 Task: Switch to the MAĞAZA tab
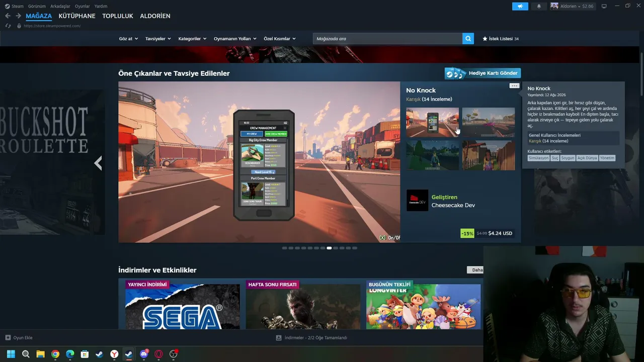[39, 16]
